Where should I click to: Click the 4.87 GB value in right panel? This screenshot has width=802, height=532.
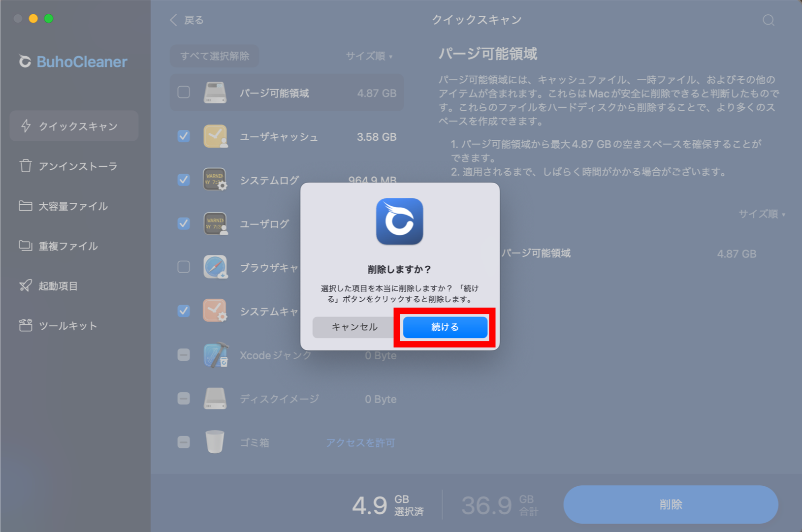tap(737, 254)
